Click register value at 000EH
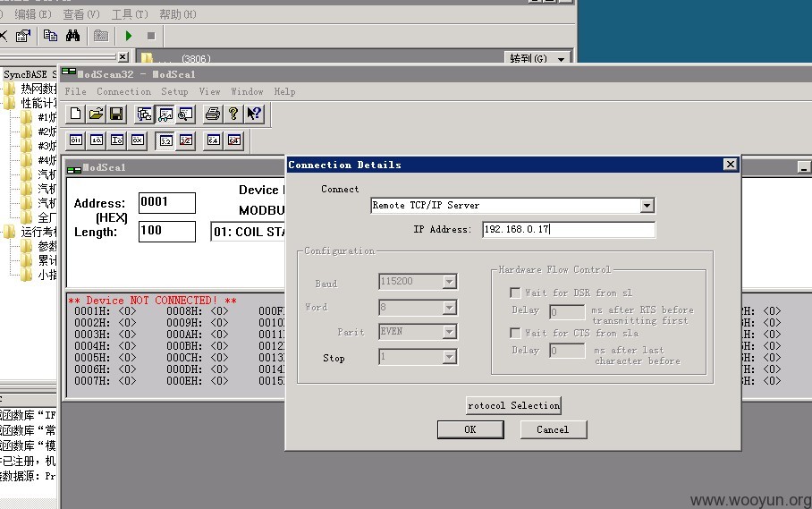Viewport: 812px width, 509px height. click(x=220, y=381)
